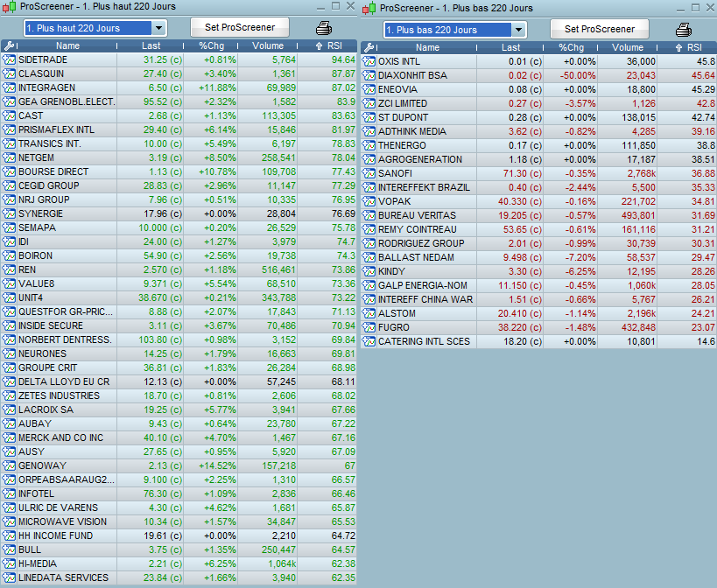This screenshot has width=717, height=588.
Task: Open chart icon for UNIT4 row
Action: pyautogui.click(x=9, y=297)
